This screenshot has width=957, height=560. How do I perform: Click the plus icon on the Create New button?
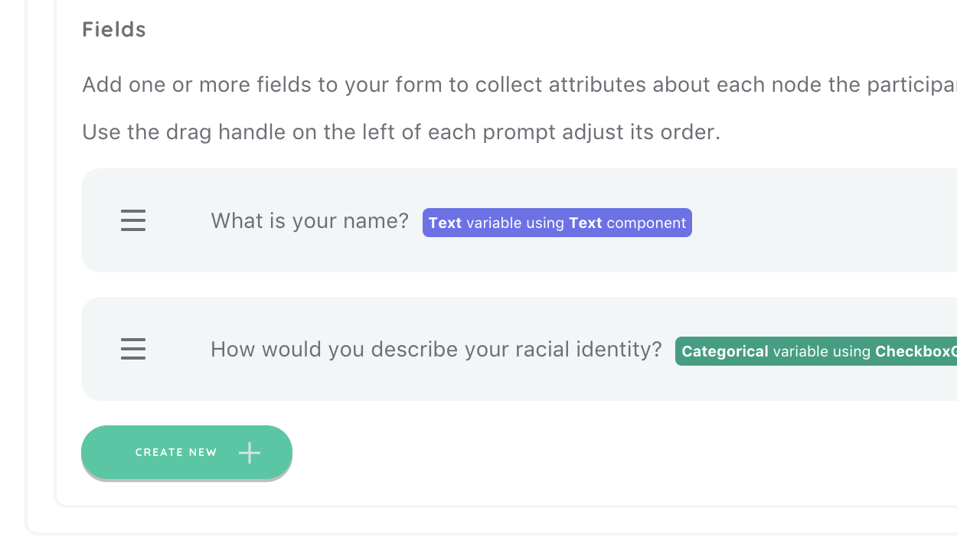[250, 453]
